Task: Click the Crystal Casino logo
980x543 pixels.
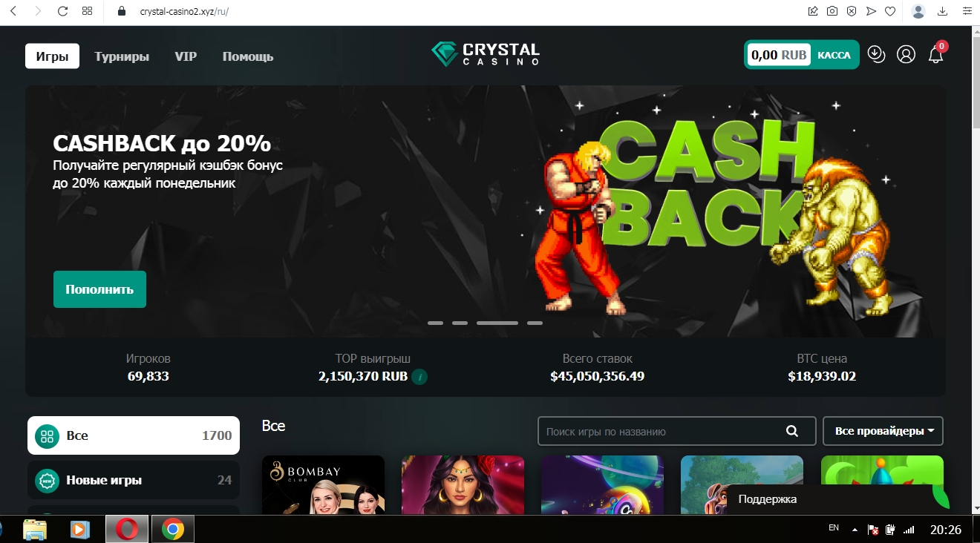Action: [x=486, y=54]
